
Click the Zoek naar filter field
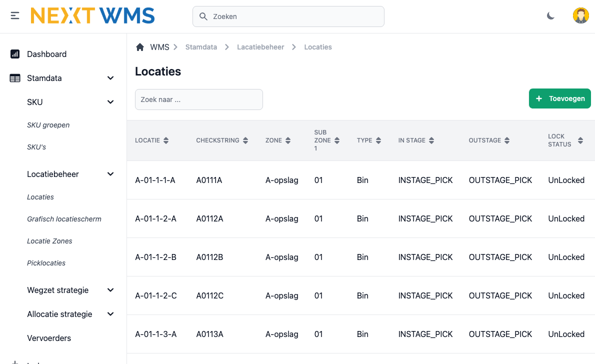tap(198, 99)
